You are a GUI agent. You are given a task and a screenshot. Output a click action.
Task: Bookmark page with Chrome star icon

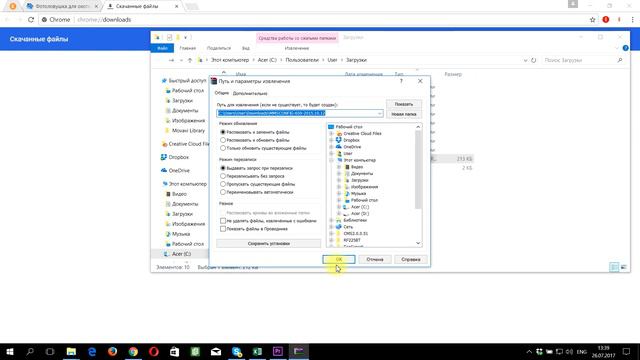click(x=593, y=20)
